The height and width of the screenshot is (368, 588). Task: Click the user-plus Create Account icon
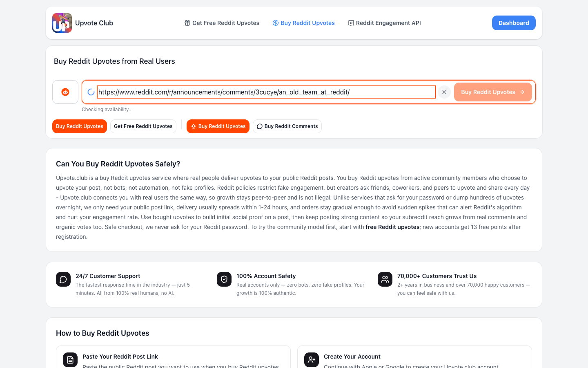click(x=312, y=360)
